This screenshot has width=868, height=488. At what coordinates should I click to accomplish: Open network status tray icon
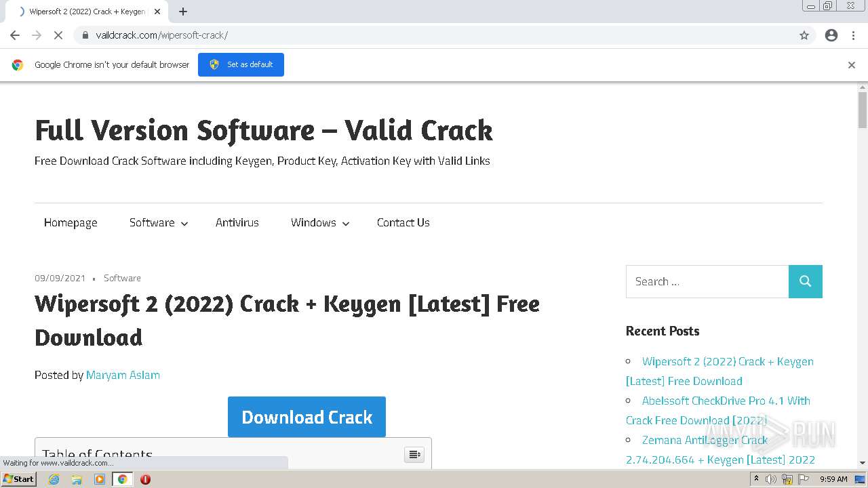pos(787,479)
